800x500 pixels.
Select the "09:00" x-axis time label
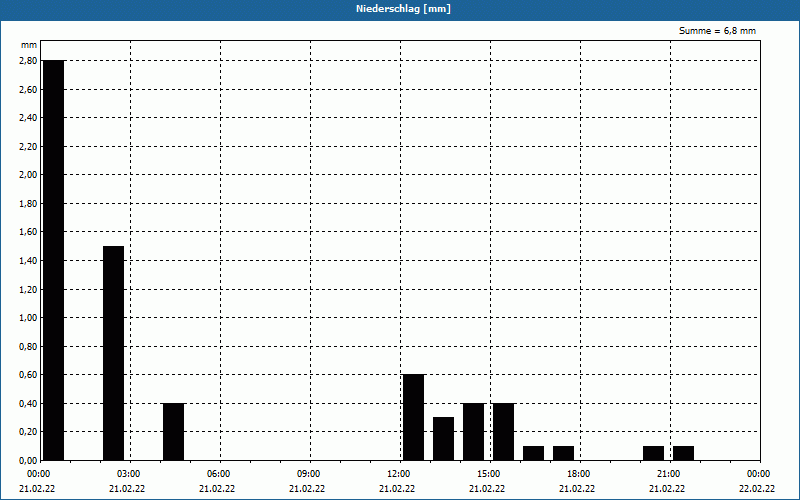pyautogui.click(x=310, y=474)
